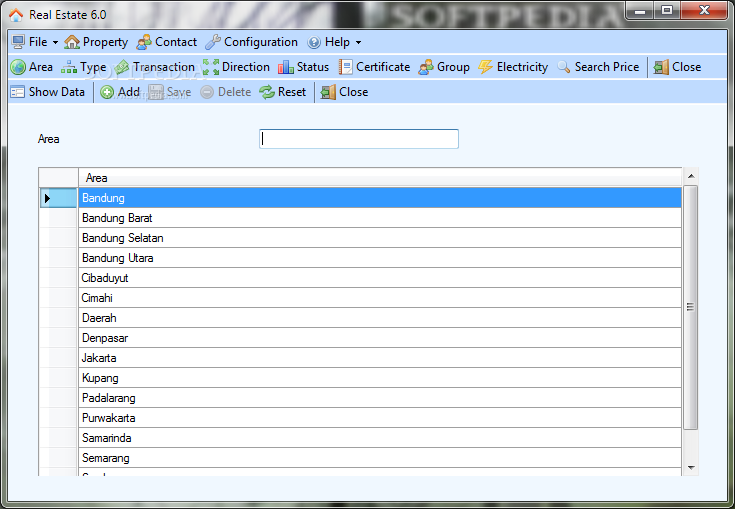Expand the File dropdown arrow
The image size is (735, 509).
tap(55, 43)
